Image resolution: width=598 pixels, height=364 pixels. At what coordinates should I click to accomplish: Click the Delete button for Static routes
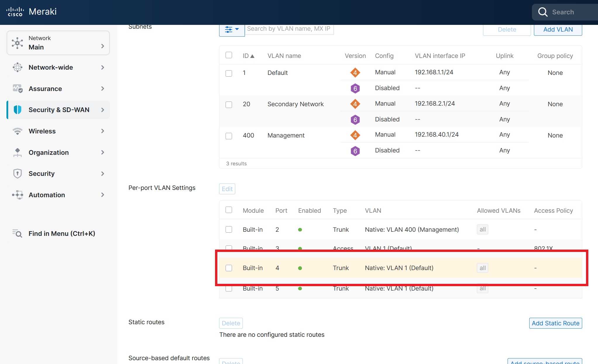coord(231,323)
